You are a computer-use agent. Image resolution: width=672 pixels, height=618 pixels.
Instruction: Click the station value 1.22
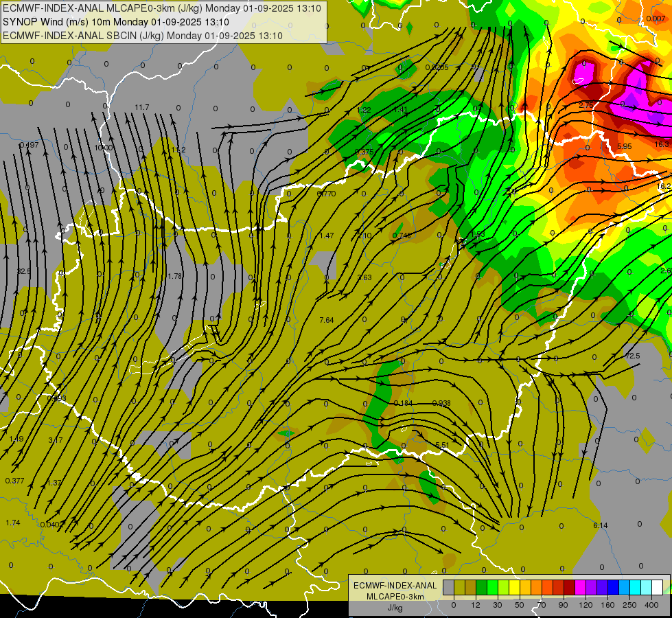click(363, 110)
